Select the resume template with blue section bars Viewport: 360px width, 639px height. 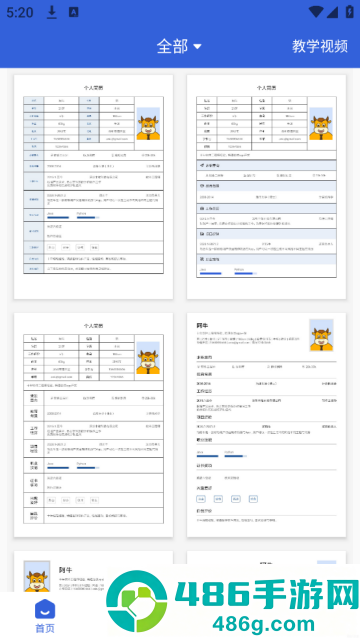pos(266,187)
